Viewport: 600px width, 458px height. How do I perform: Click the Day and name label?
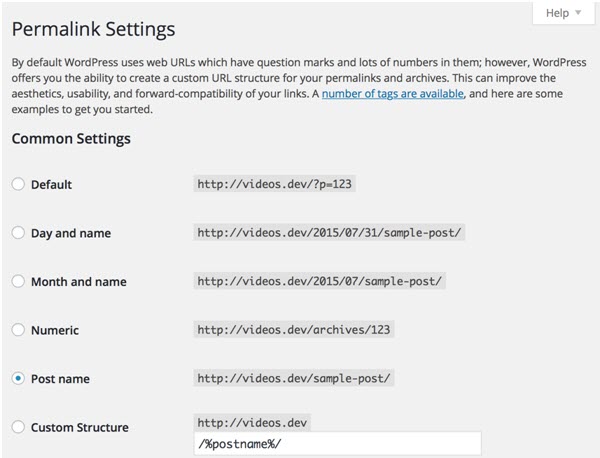click(71, 233)
